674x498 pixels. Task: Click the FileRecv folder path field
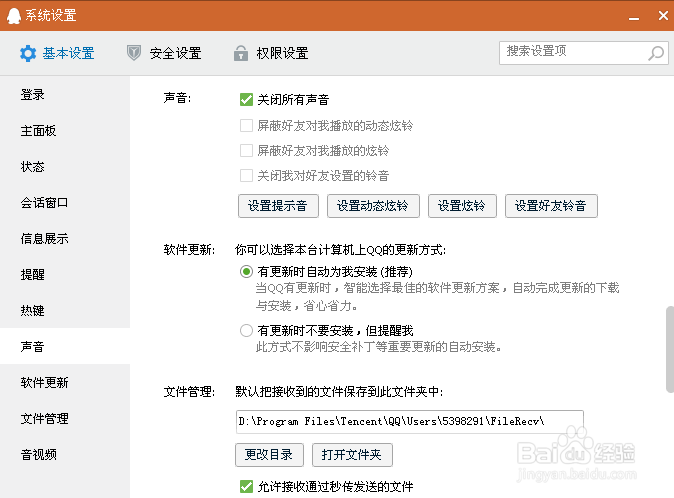[409, 422]
